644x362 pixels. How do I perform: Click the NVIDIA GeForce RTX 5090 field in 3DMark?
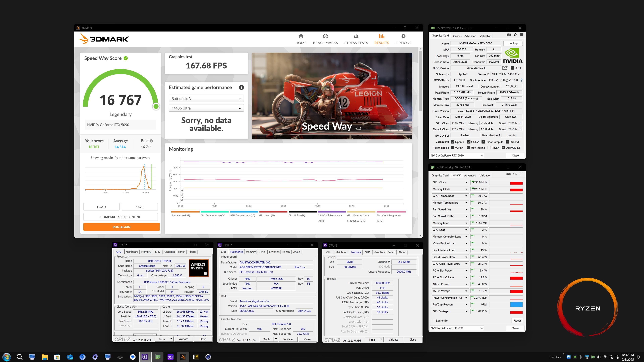(x=121, y=125)
